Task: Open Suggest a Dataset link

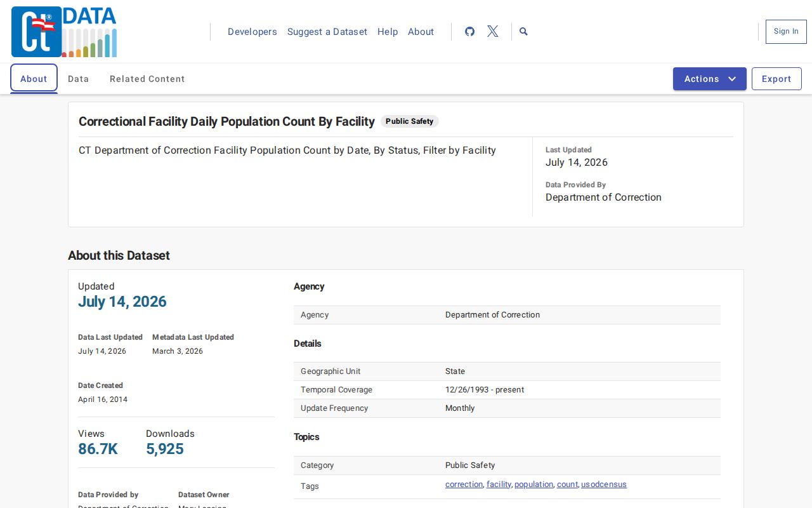Action: point(327,32)
